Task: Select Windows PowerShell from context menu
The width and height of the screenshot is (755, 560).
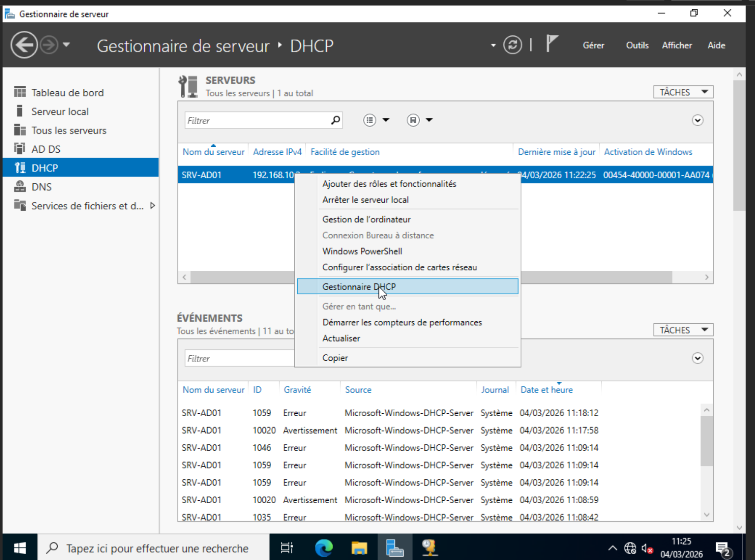Action: tap(362, 251)
